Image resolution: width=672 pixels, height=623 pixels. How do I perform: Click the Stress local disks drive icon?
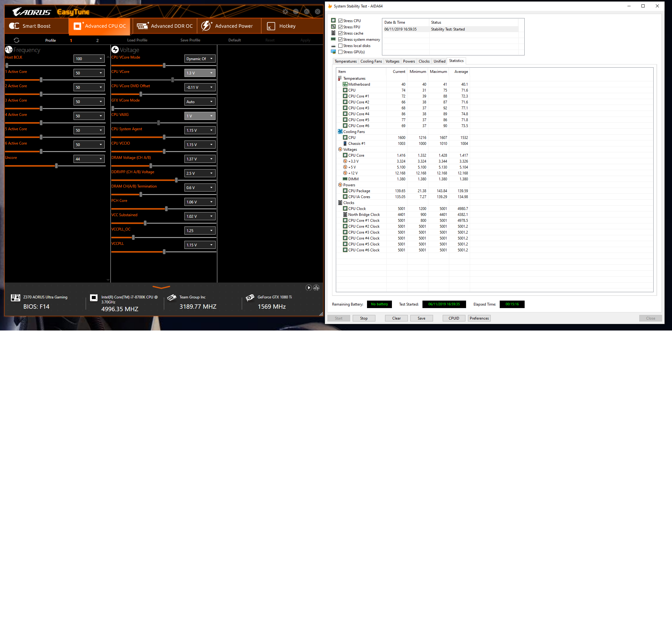click(x=333, y=46)
